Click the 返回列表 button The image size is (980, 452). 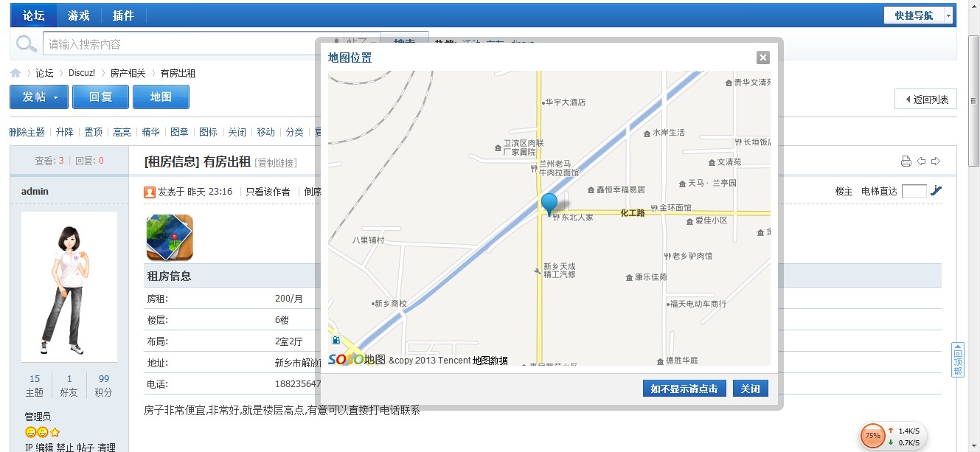click(926, 100)
